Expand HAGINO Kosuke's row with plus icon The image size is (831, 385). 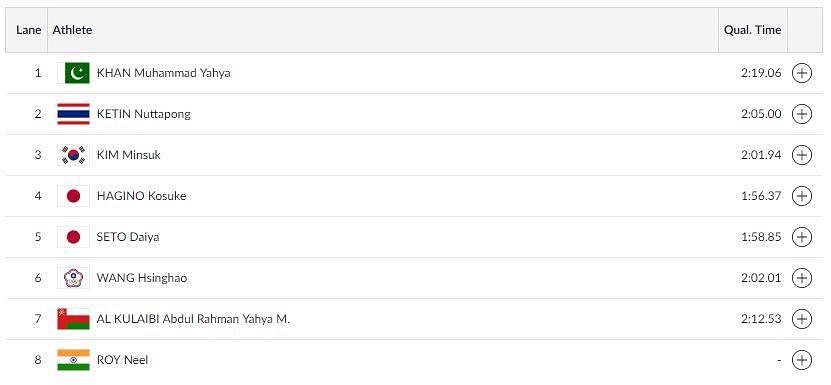(x=801, y=196)
